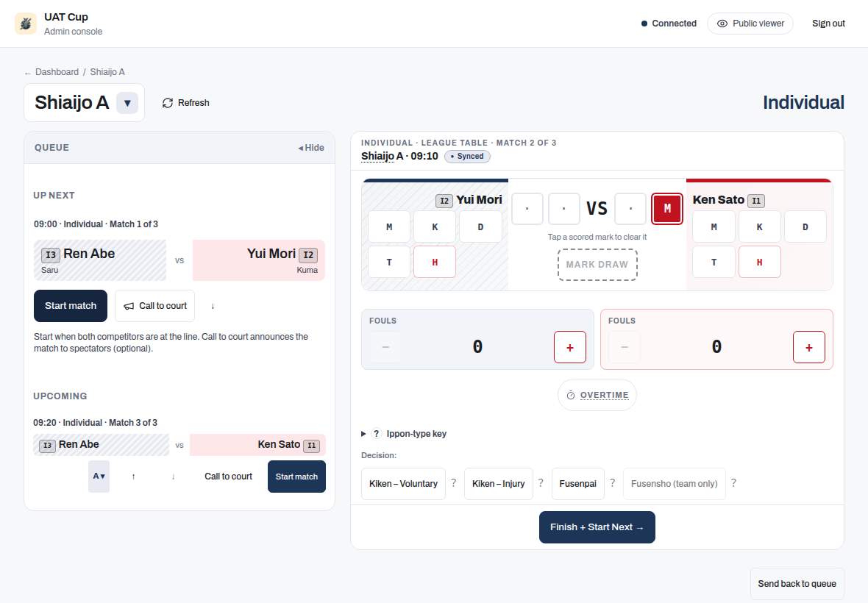Viewport: 868px width, 603px height.
Task: Add a foul for Yui Mori
Action: (x=569, y=347)
